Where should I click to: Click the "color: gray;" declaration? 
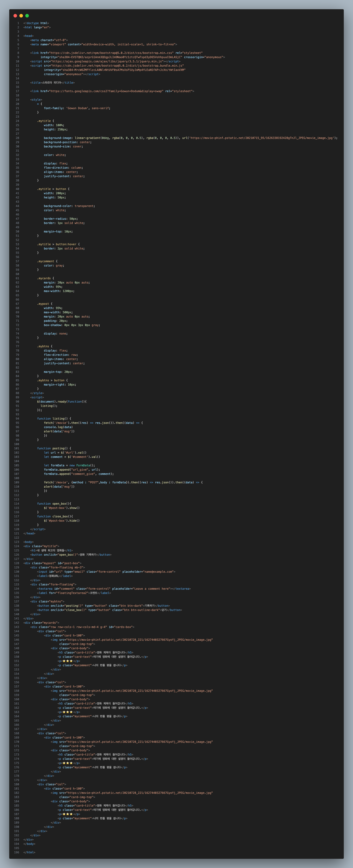point(54,266)
